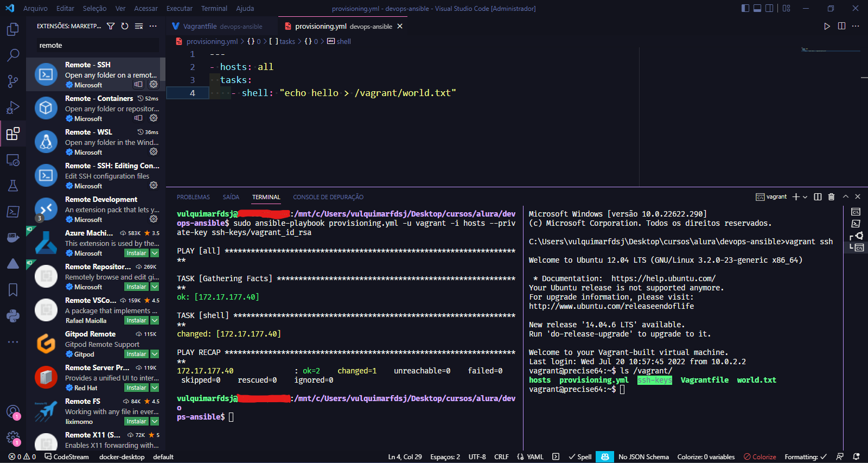This screenshot has width=868, height=463.
Task: Open the Seleção menu
Action: click(94, 8)
